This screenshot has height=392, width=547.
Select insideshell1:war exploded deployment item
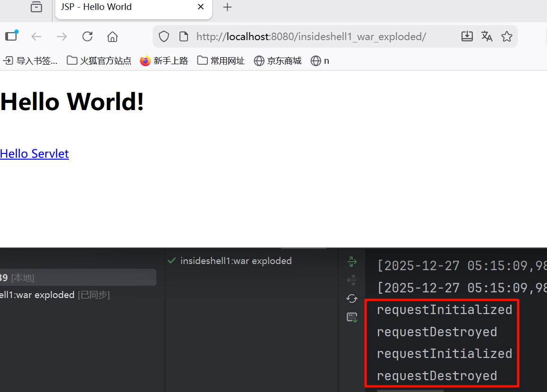[230, 261]
